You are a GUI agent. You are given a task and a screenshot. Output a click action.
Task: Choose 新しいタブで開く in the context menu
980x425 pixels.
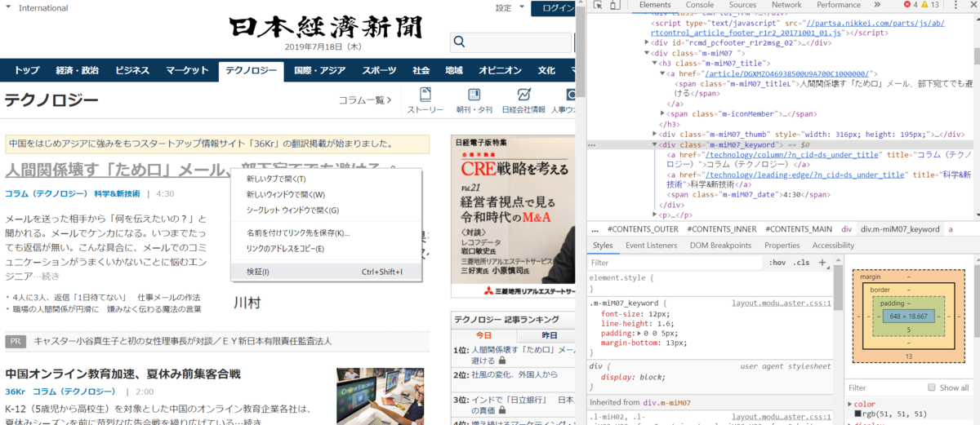(326, 179)
